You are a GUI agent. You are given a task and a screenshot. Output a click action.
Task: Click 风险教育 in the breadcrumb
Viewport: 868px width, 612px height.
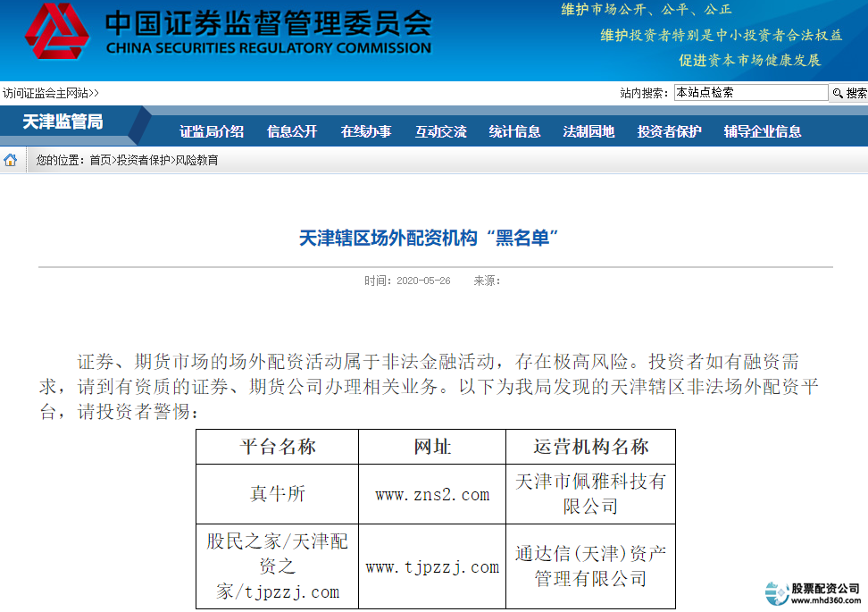pyautogui.click(x=197, y=160)
